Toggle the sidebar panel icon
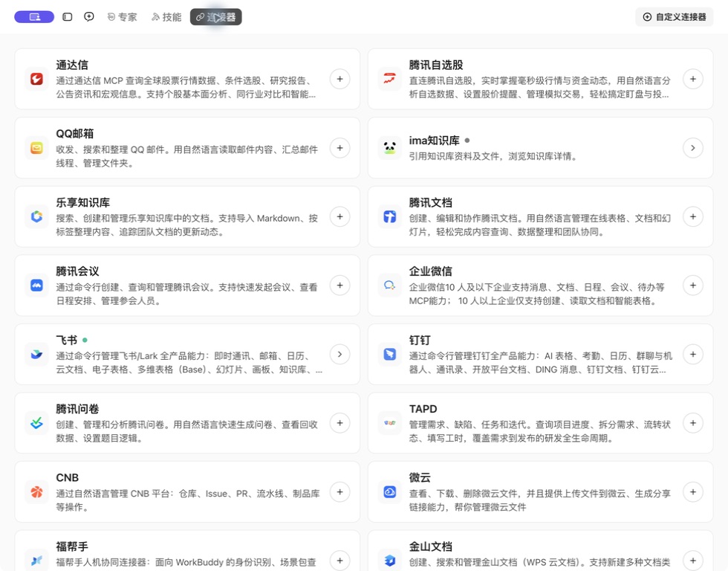Screen dimensions: 728x571 (68, 17)
